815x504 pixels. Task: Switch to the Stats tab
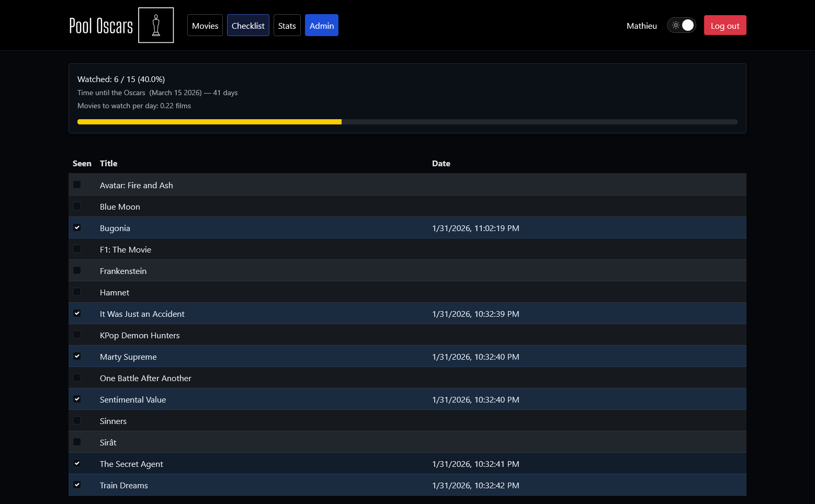point(287,25)
